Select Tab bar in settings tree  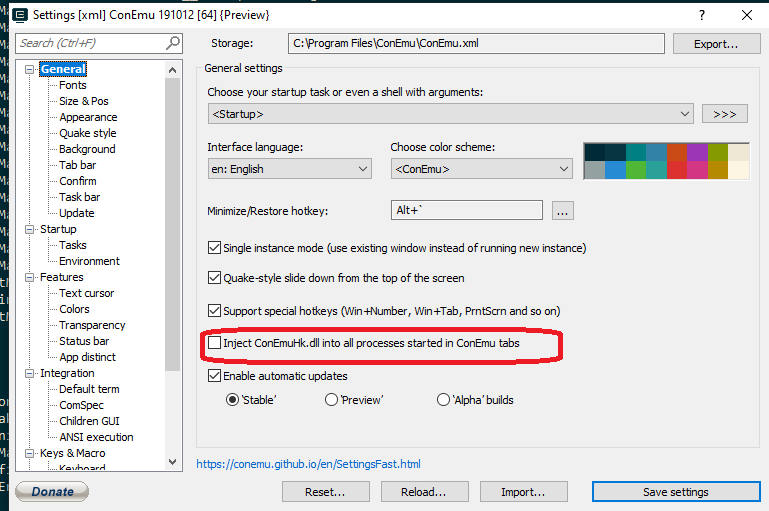pyautogui.click(x=77, y=165)
